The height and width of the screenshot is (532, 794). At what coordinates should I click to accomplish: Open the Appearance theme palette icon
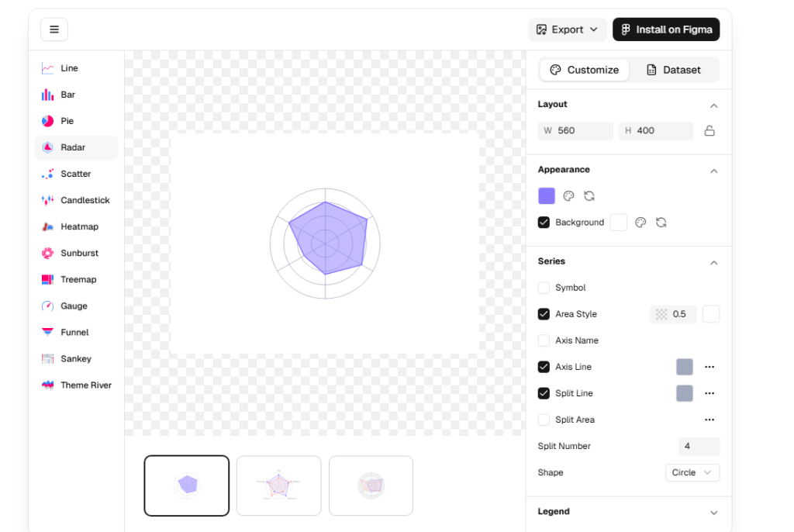coord(568,196)
